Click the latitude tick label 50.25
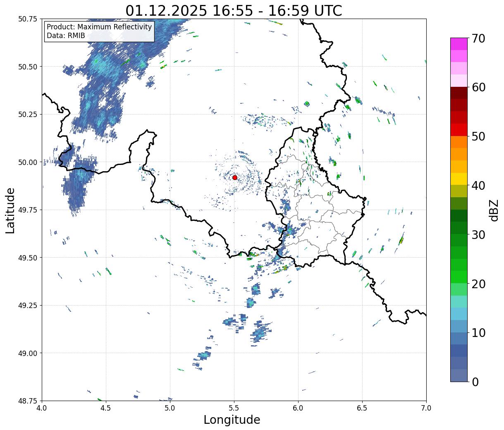Viewport: 504px width, 430px height. coord(28,115)
